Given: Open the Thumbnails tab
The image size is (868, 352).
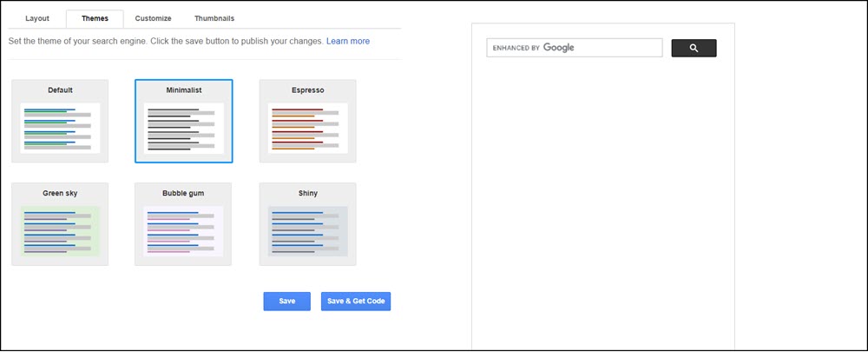Looking at the screenshot, I should click(x=214, y=18).
